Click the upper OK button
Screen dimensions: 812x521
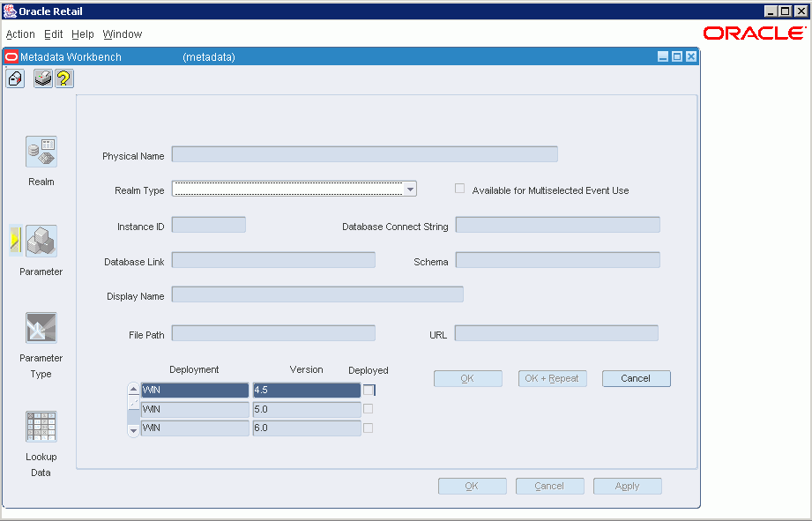pos(467,378)
